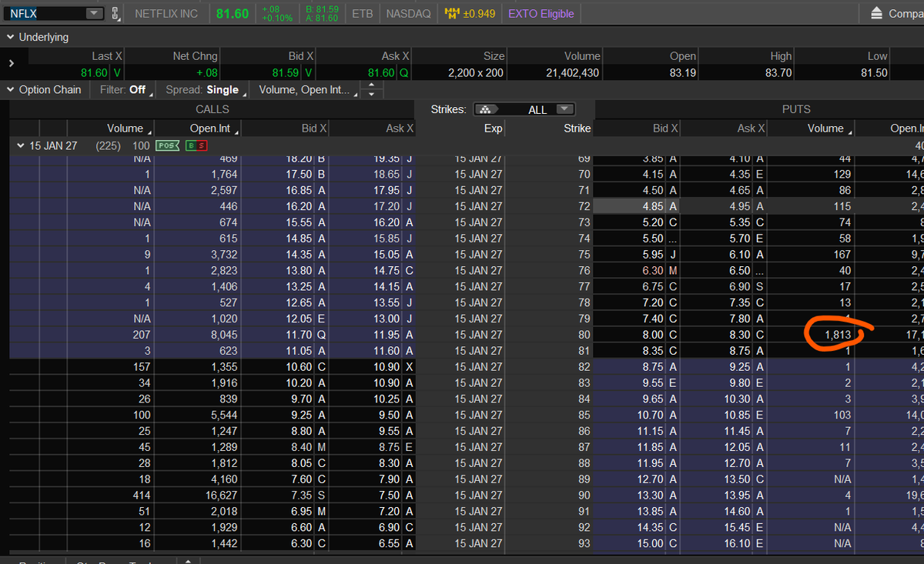Click the underlying Net Chng value +.08
The width and height of the screenshot is (924, 564).
tap(206, 73)
